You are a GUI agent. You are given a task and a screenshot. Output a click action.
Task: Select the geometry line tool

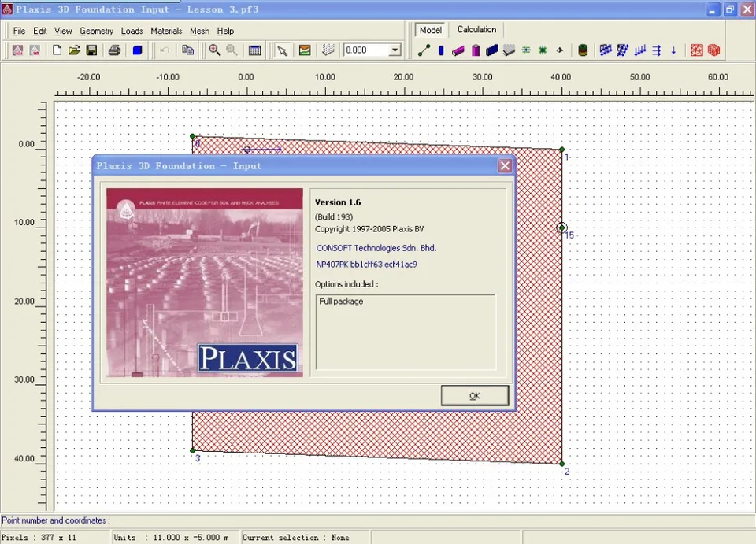(424, 50)
